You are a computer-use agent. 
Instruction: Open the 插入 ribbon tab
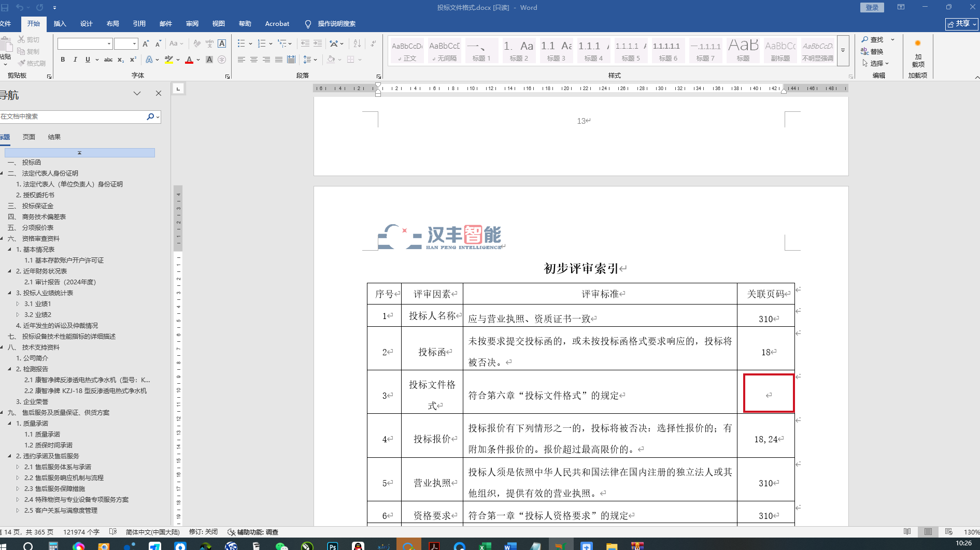coord(60,24)
